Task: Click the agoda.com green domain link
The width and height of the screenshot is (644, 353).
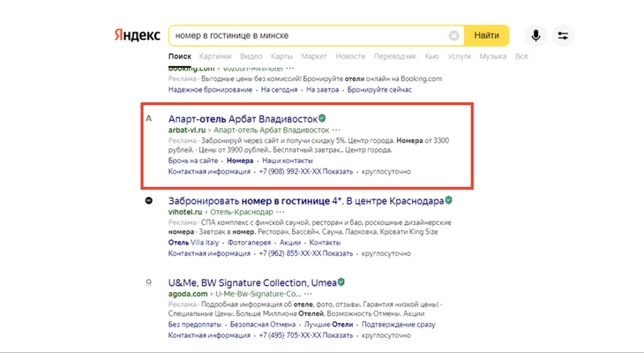Action: (x=188, y=294)
